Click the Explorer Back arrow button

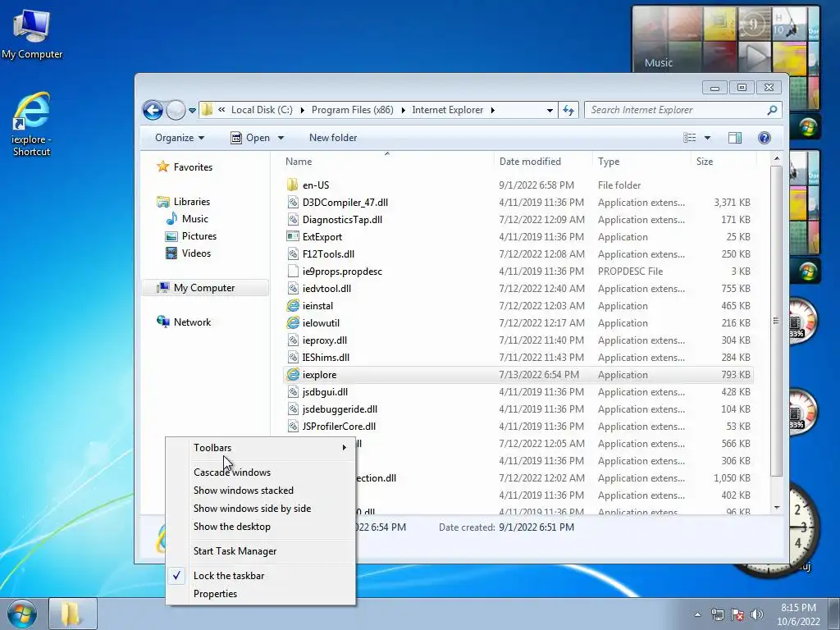click(153, 111)
